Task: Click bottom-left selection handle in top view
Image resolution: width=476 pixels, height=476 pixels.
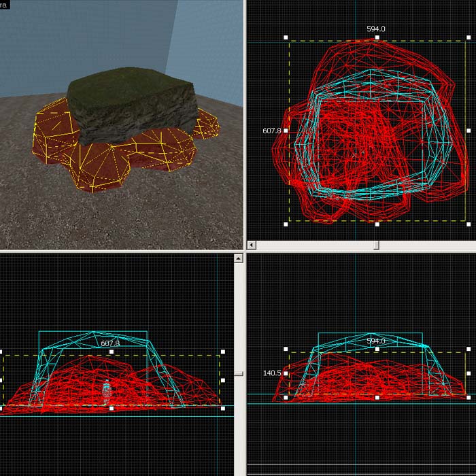Action: (x=286, y=222)
